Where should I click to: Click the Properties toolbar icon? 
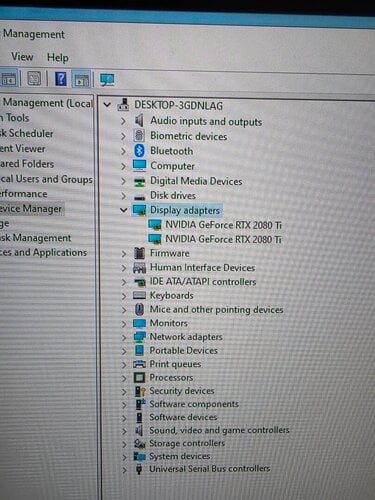34,79
